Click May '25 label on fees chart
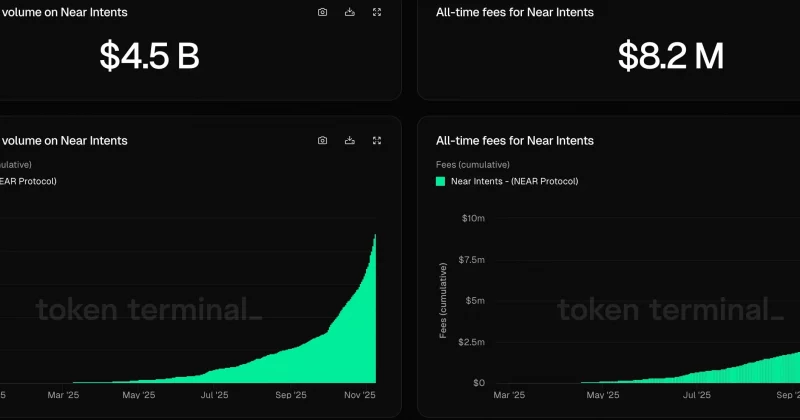The width and height of the screenshot is (800, 420). [x=603, y=395]
